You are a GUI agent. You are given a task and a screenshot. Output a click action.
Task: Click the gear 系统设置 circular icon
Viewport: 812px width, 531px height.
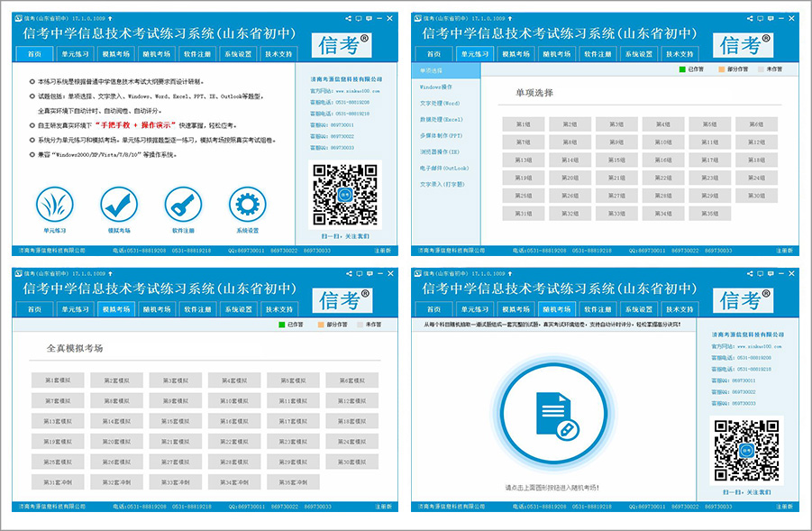[247, 205]
